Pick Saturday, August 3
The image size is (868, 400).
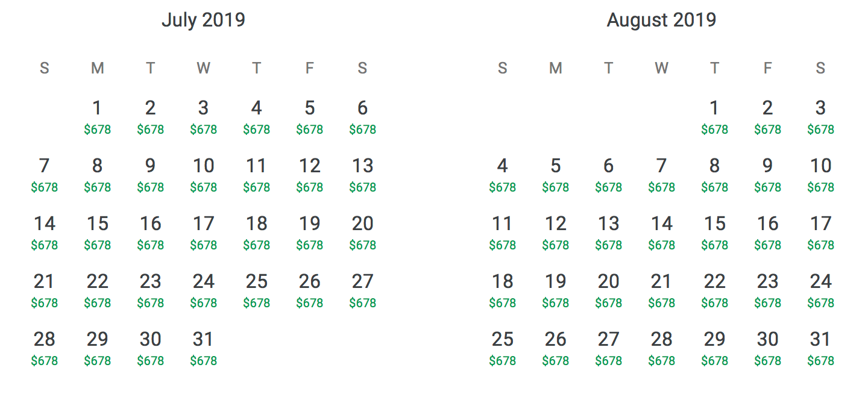click(821, 116)
